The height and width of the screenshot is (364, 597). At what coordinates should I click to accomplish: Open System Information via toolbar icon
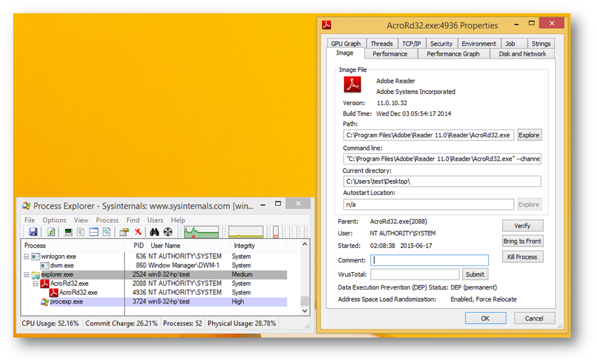point(69,232)
